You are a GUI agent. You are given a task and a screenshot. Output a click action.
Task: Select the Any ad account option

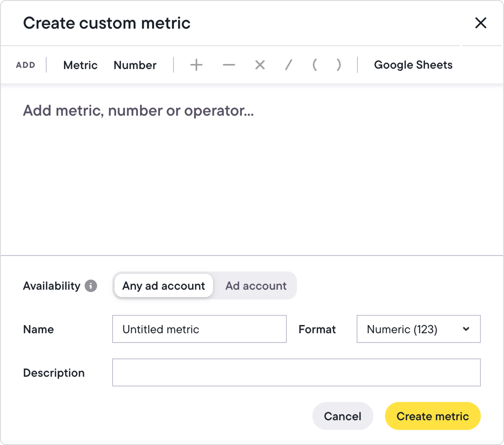point(163,286)
